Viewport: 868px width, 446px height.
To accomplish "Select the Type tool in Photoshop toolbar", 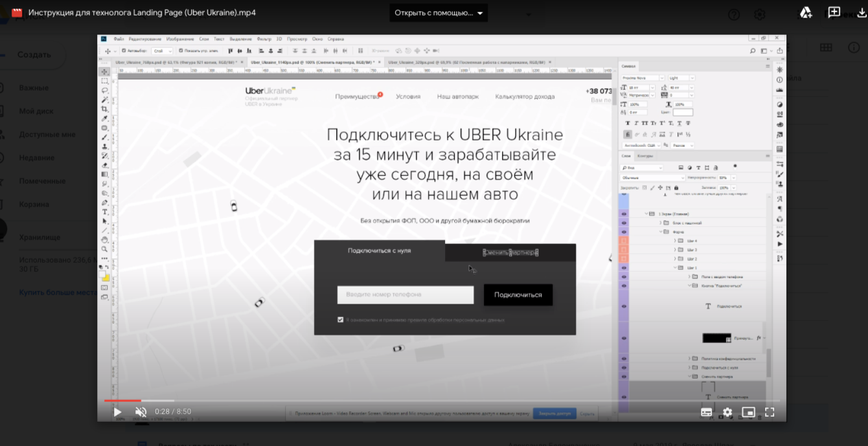I will click(x=104, y=212).
